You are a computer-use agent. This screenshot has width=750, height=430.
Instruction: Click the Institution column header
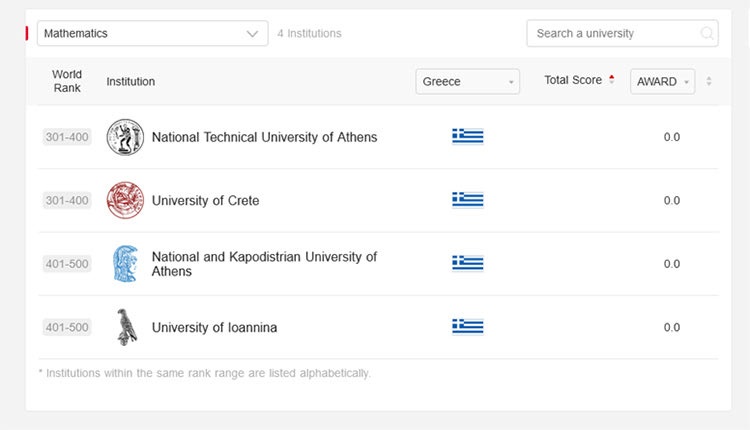tap(131, 82)
